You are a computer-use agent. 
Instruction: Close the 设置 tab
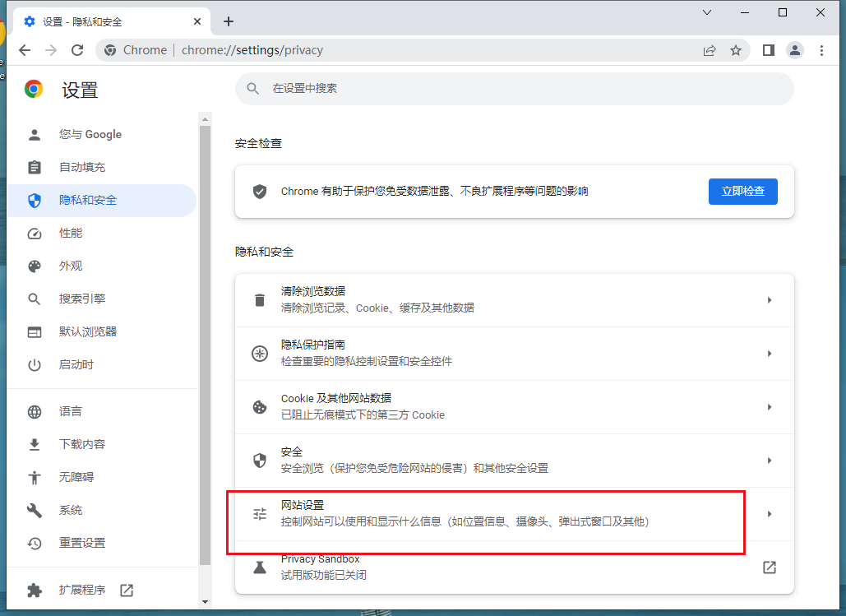pos(197,21)
